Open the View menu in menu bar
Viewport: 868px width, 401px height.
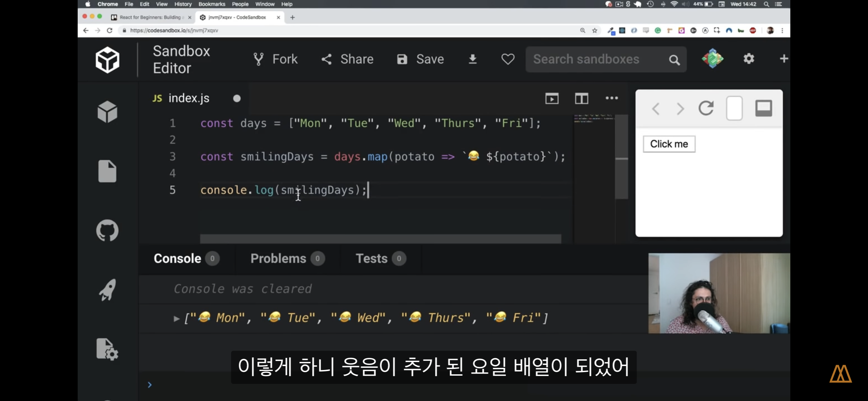[161, 4]
